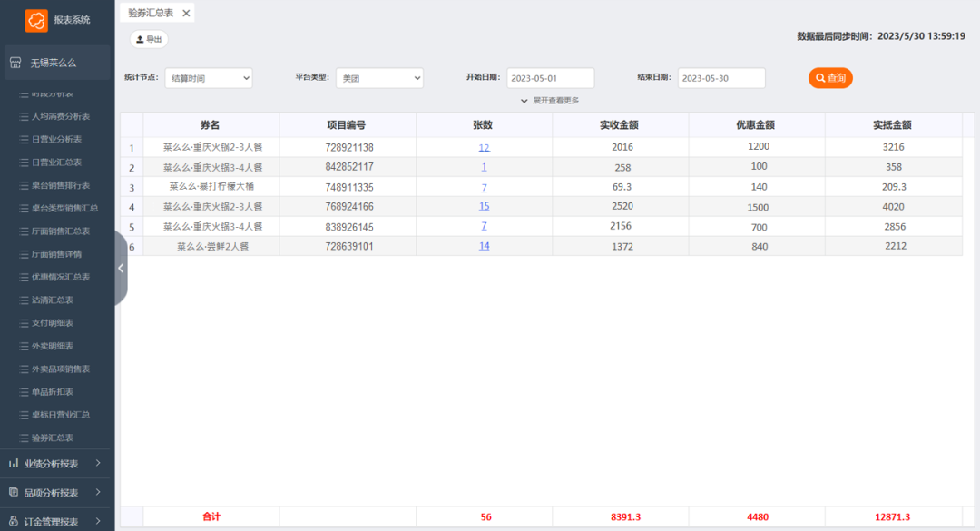This screenshot has width=980, height=531.
Task: Click the total 实抵金额 value 12871.3
Action: pos(893,517)
